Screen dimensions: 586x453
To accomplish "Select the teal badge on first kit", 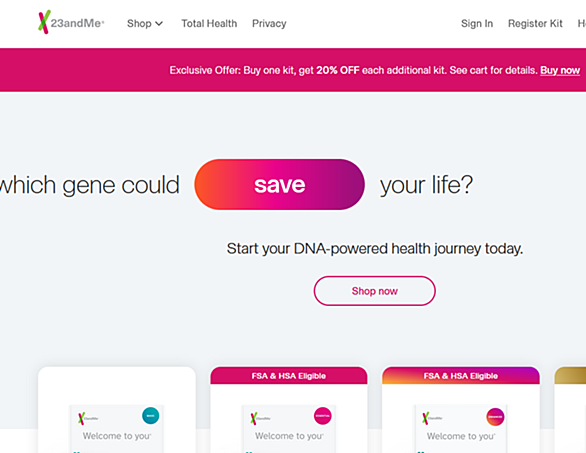I will point(151,416).
